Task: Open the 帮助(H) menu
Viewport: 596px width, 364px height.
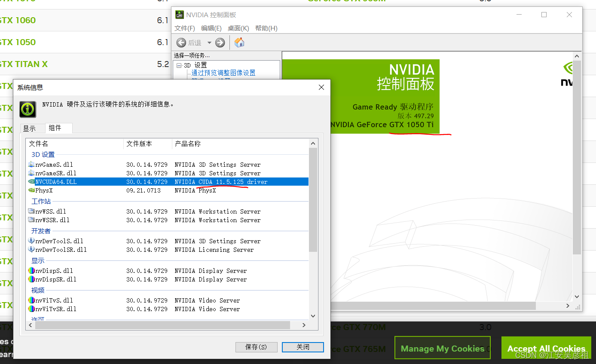Action: [x=266, y=28]
